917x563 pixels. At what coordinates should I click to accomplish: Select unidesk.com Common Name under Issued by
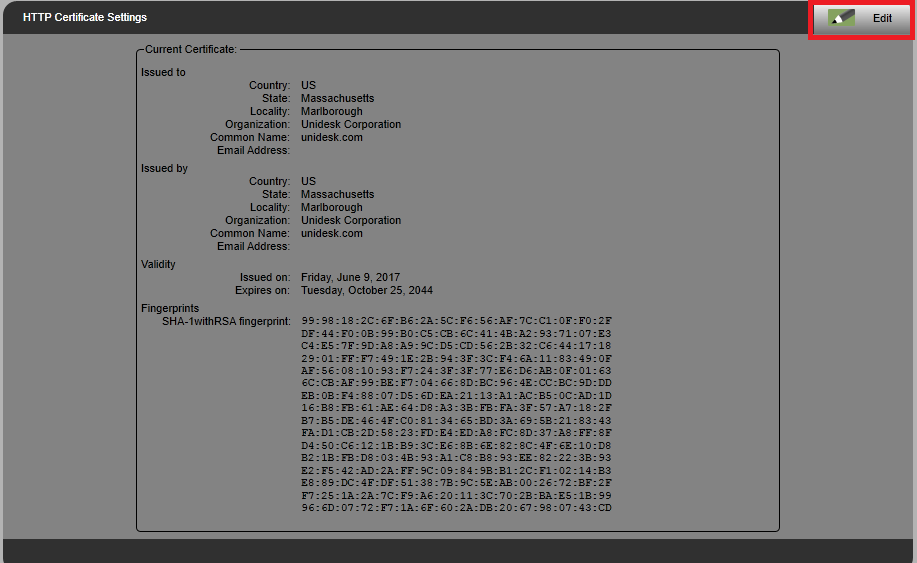[x=331, y=234]
